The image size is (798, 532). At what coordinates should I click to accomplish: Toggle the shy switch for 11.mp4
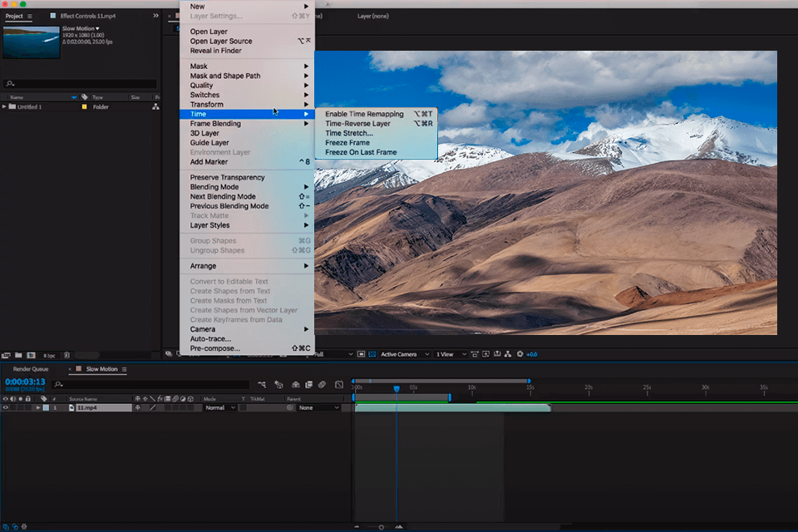pyautogui.click(x=137, y=408)
